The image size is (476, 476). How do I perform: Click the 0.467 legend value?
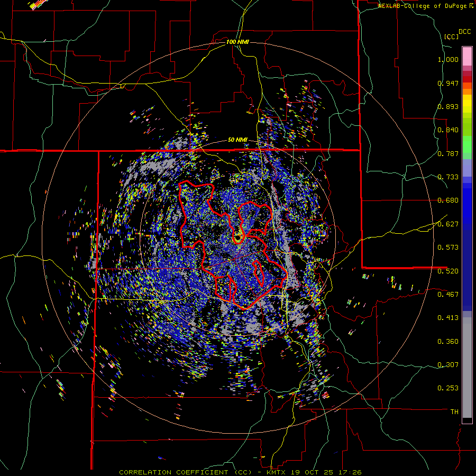tap(448, 294)
